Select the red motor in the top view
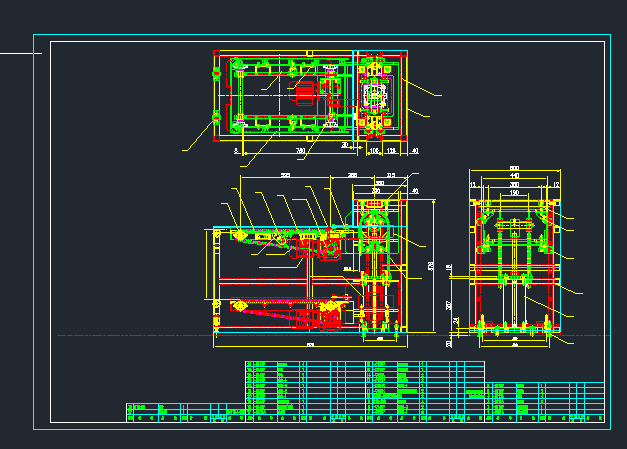Screen dimensions: 627x449 (x=303, y=93)
